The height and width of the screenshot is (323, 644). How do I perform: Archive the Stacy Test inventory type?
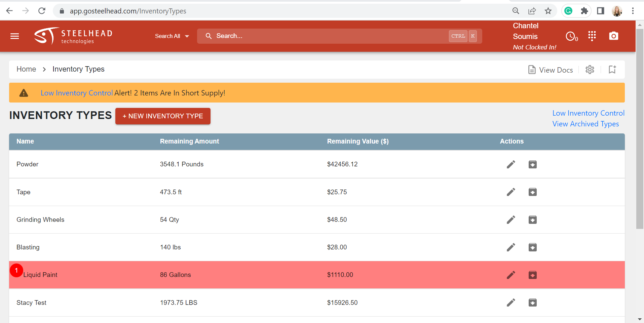533,302
